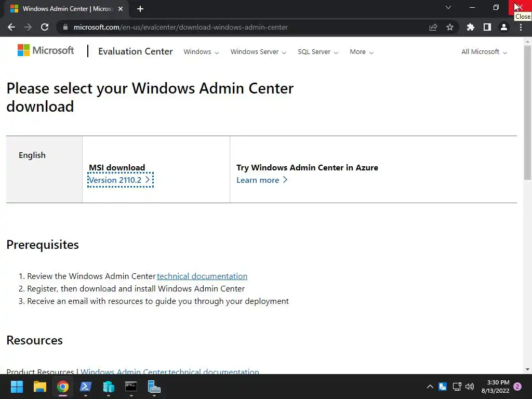This screenshot has height=399, width=532.
Task: Open the Chrome extensions puzzle icon
Action: (x=471, y=27)
